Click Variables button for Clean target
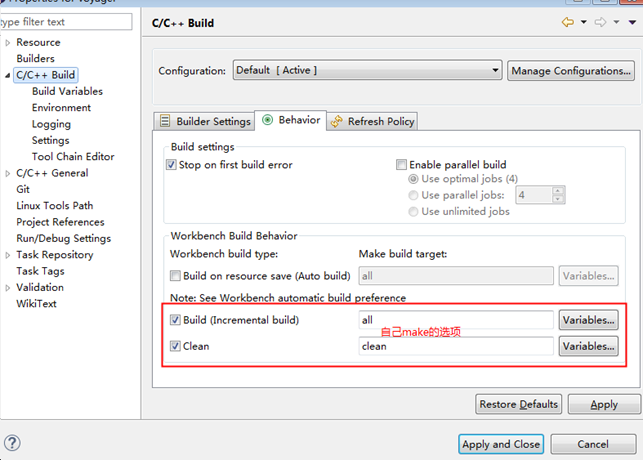 pyautogui.click(x=588, y=346)
